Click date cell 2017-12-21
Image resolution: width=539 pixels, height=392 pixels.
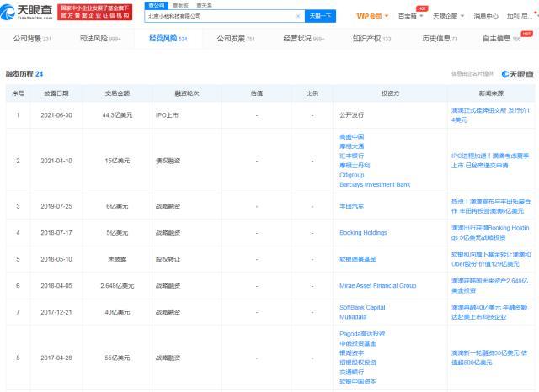56,312
